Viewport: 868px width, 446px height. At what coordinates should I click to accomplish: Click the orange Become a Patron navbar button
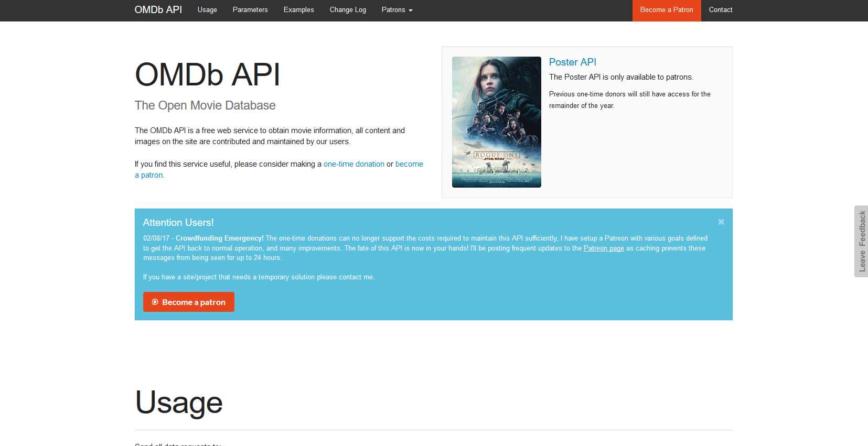click(667, 10)
